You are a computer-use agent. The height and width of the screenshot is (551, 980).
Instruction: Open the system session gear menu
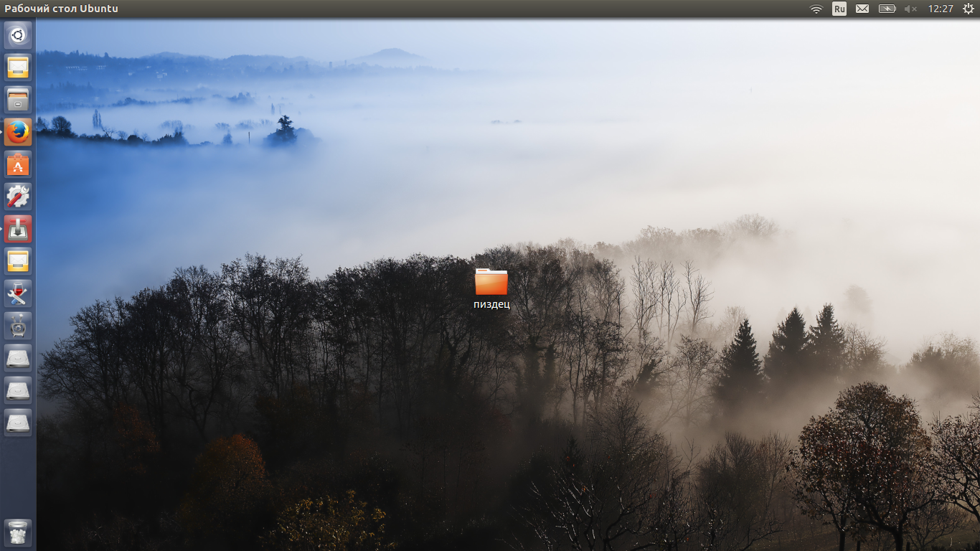point(969,9)
